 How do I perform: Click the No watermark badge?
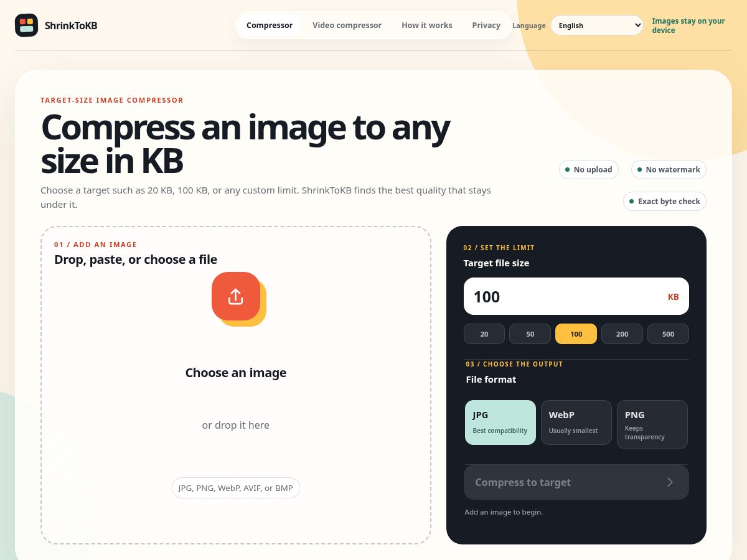(669, 170)
